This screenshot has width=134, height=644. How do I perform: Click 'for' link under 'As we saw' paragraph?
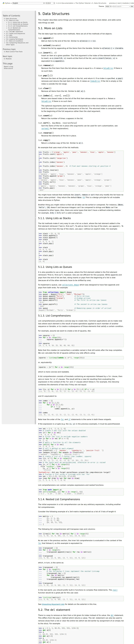40,543
